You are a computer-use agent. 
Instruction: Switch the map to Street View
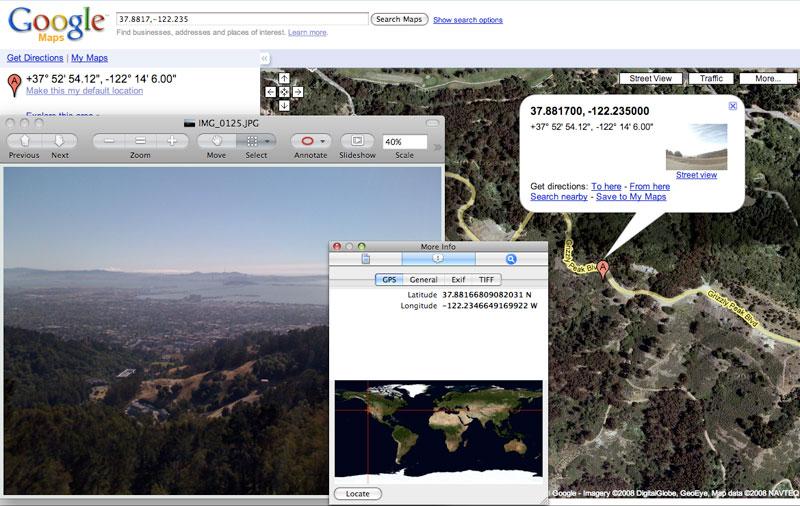[x=651, y=79]
